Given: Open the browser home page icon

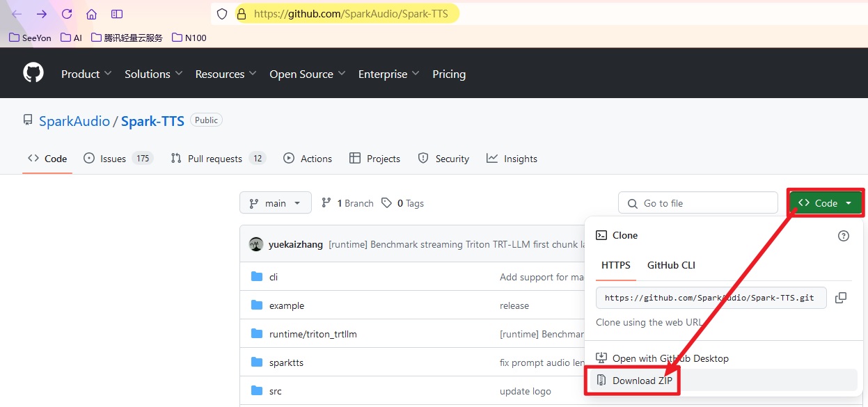Looking at the screenshot, I should (92, 14).
